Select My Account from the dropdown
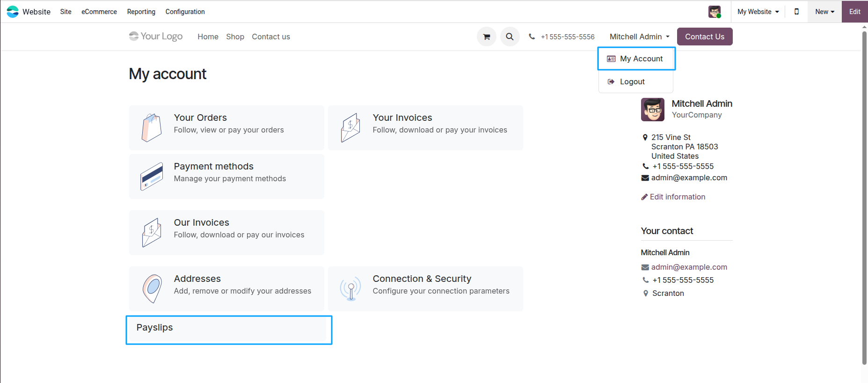This screenshot has height=383, width=868. (x=636, y=59)
